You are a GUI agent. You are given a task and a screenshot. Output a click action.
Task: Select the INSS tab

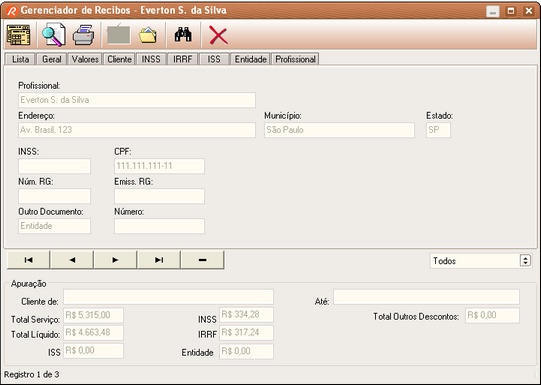pyautogui.click(x=151, y=59)
